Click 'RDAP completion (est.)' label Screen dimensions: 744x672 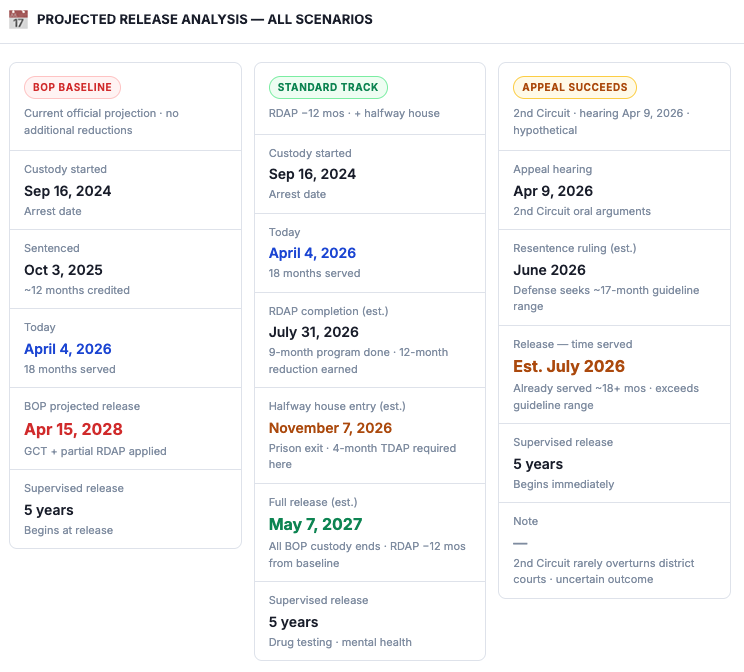(x=328, y=311)
